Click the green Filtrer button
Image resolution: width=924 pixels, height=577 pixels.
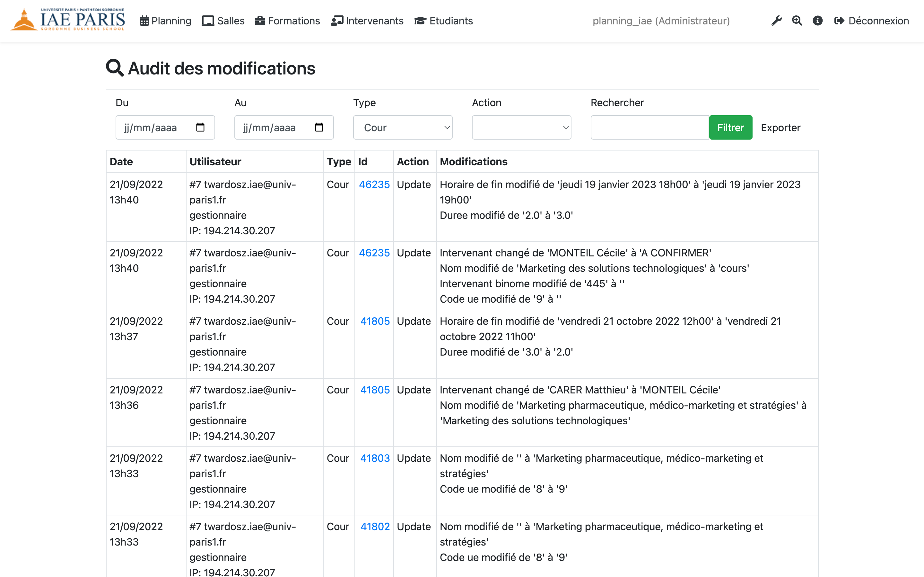[730, 127]
